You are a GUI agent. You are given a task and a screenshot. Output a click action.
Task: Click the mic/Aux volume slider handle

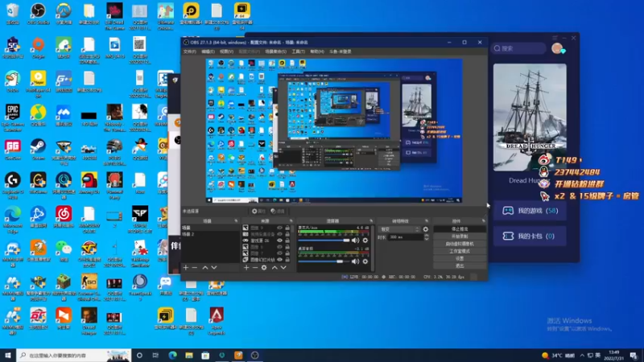347,241
